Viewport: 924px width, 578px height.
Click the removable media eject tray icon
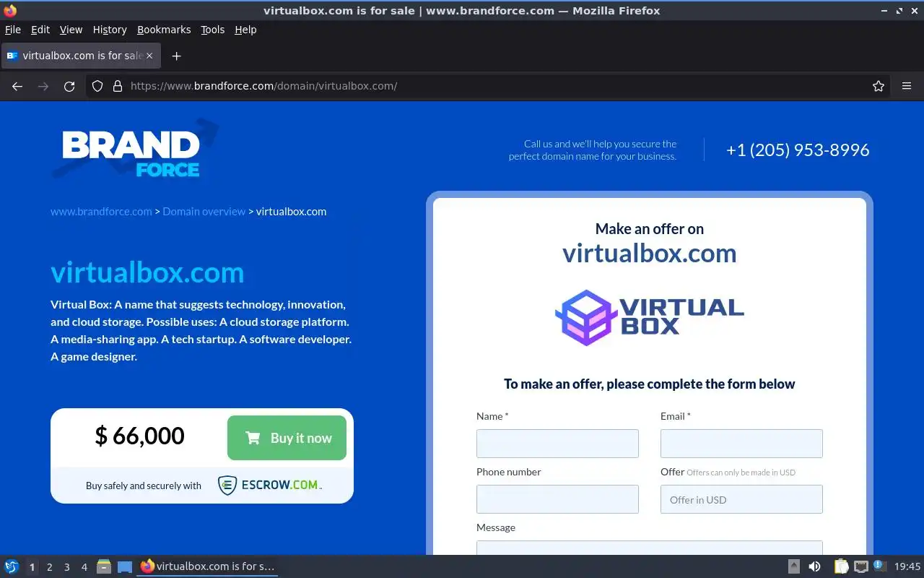click(x=793, y=566)
